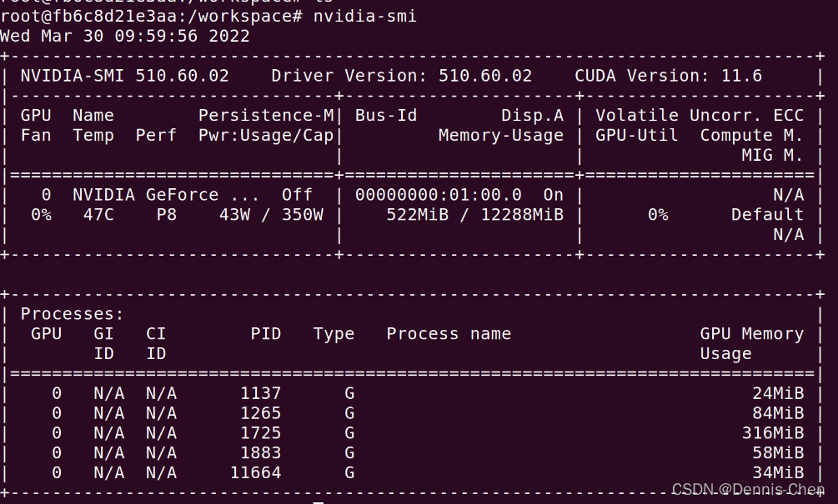Select PID 1265 in the process list
Image resolution: width=838 pixels, height=504 pixels.
pyautogui.click(x=260, y=413)
